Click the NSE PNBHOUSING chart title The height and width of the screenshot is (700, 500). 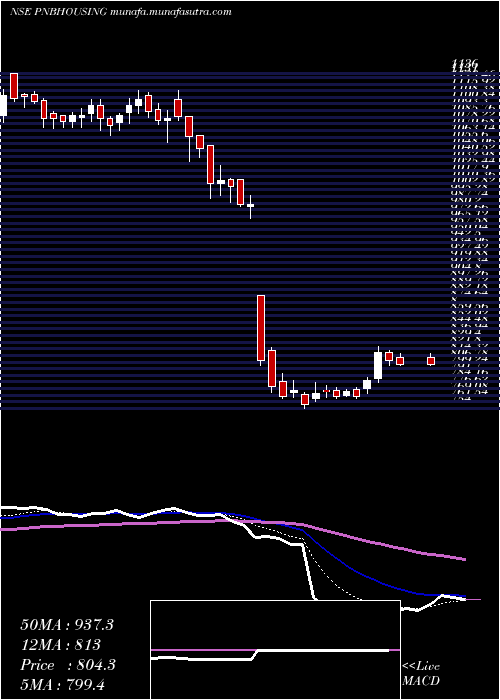pos(120,12)
